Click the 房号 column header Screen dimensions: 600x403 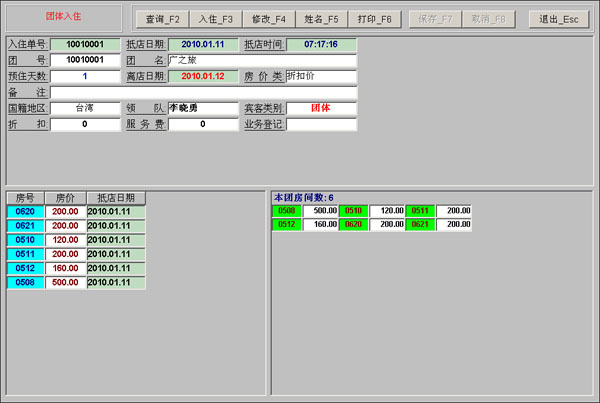[26, 198]
